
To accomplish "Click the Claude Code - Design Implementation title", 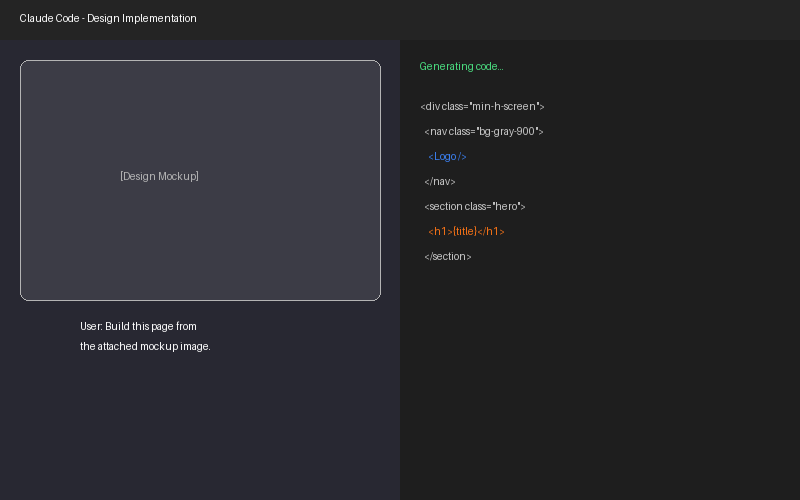I will tap(108, 19).
